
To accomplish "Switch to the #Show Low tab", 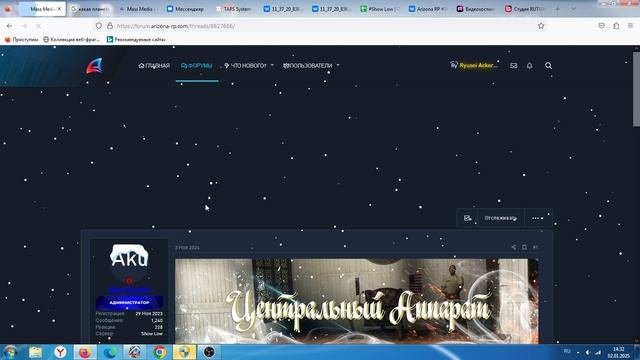I will click(378, 9).
